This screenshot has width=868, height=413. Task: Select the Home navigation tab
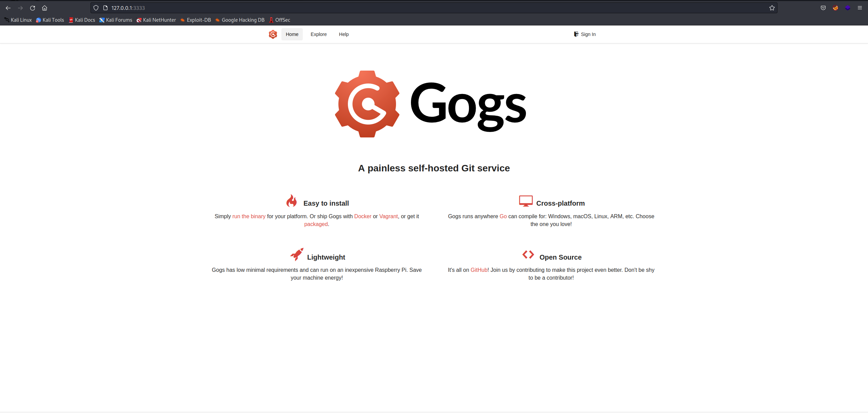tap(292, 34)
